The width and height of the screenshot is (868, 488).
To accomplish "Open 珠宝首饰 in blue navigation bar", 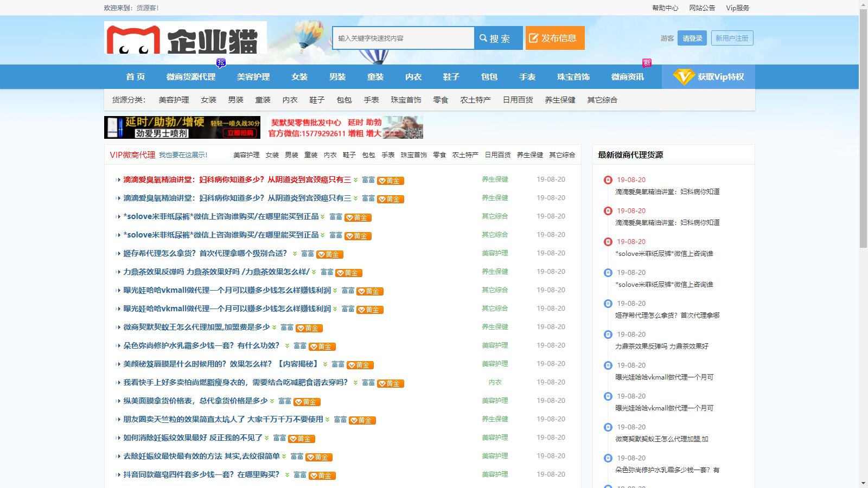I will [x=573, y=77].
